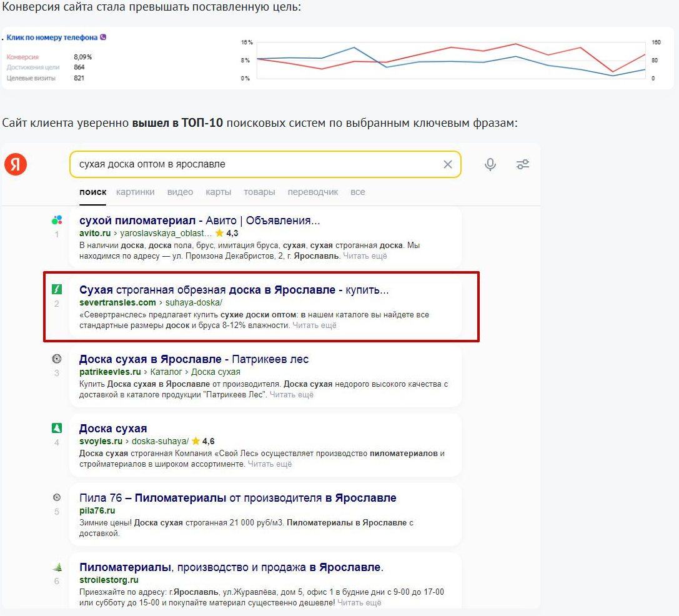Open 'Каталог' breadcrumb of patrikeevles

pos(166,372)
